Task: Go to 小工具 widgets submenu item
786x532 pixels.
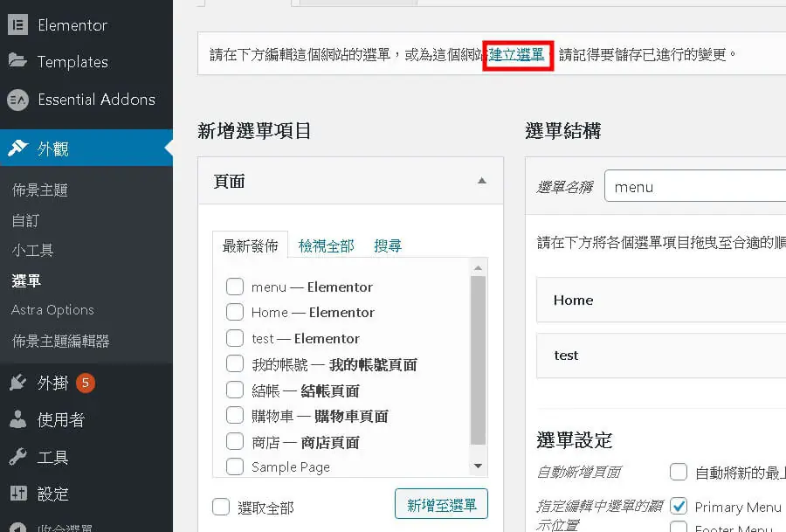Action: [32, 250]
